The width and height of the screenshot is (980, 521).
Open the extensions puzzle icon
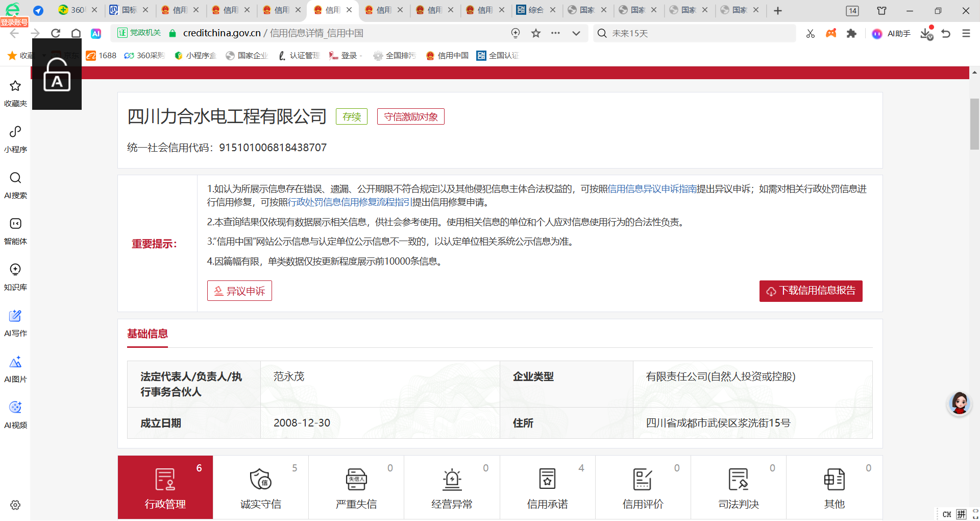tap(851, 33)
